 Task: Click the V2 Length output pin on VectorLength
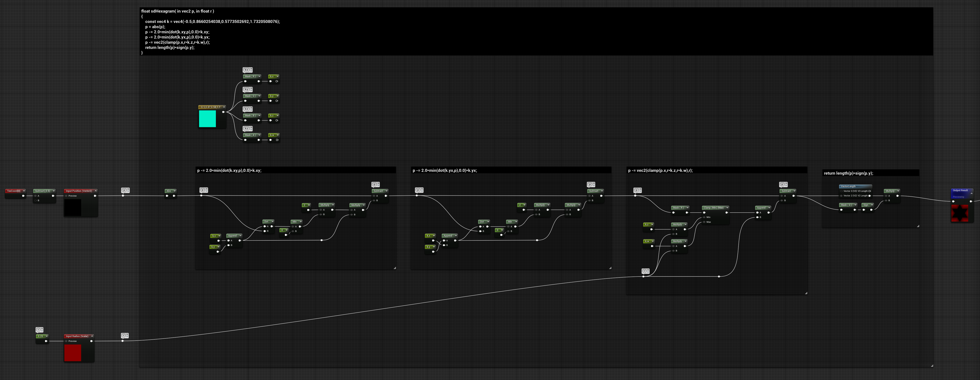pyautogui.click(x=870, y=196)
